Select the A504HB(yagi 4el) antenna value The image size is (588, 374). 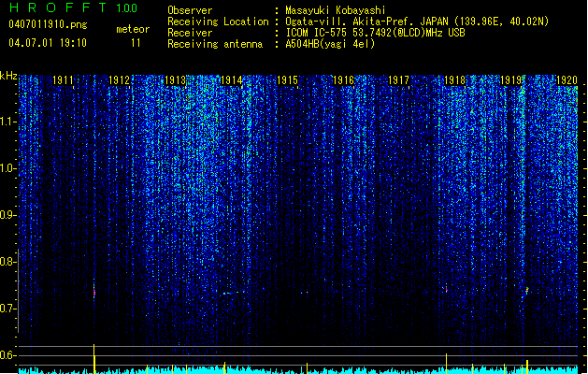coord(330,44)
